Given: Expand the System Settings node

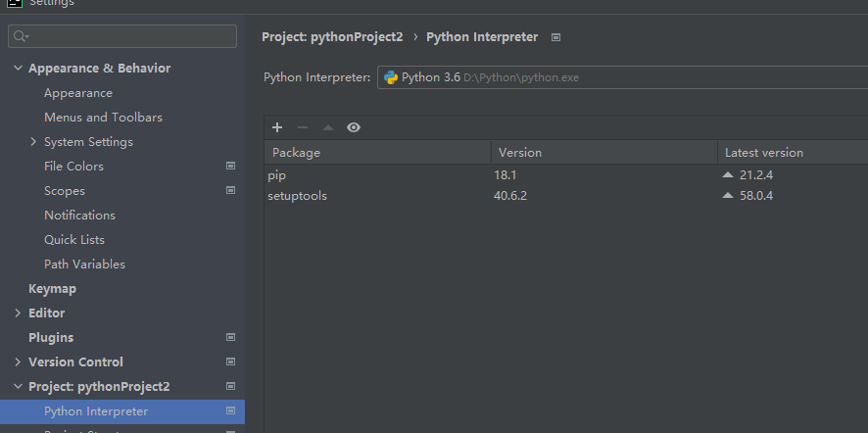Looking at the screenshot, I should (x=34, y=142).
